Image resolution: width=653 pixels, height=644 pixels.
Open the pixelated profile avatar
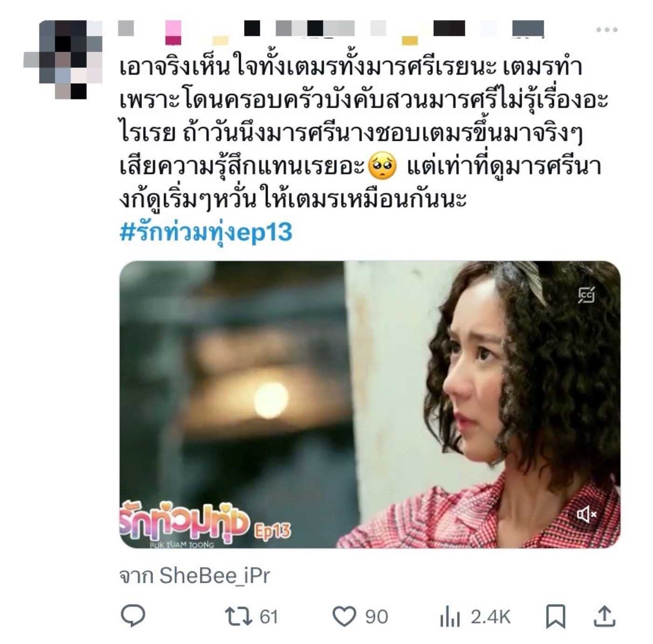[x=63, y=59]
